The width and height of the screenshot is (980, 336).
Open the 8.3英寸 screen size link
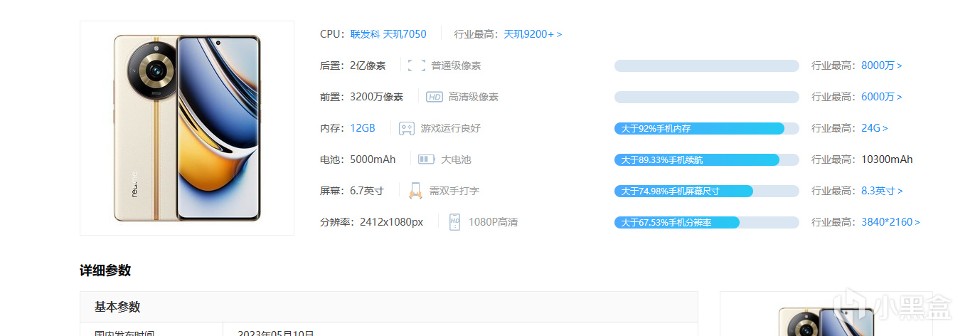point(882,191)
